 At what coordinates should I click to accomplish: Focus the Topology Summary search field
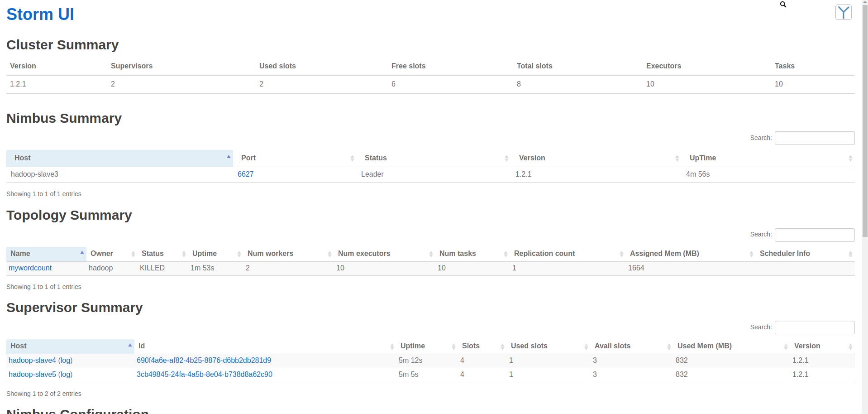click(815, 235)
